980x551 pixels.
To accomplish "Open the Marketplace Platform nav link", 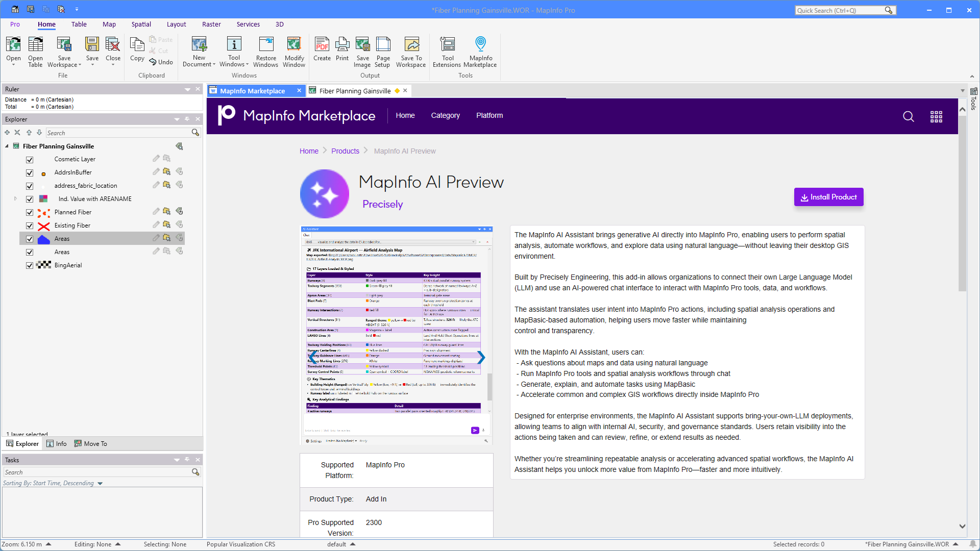I will (489, 115).
